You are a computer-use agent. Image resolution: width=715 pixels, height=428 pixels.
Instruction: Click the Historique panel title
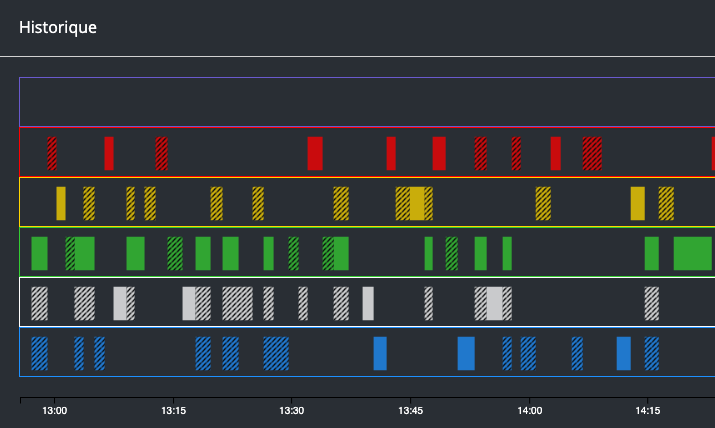click(58, 28)
